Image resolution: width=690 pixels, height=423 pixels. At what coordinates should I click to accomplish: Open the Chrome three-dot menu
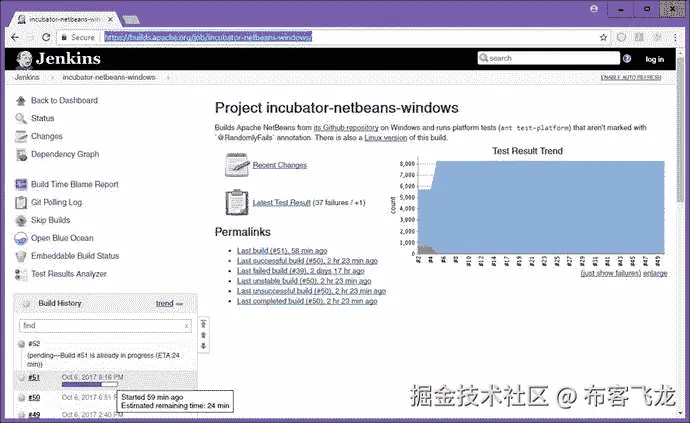(675, 37)
